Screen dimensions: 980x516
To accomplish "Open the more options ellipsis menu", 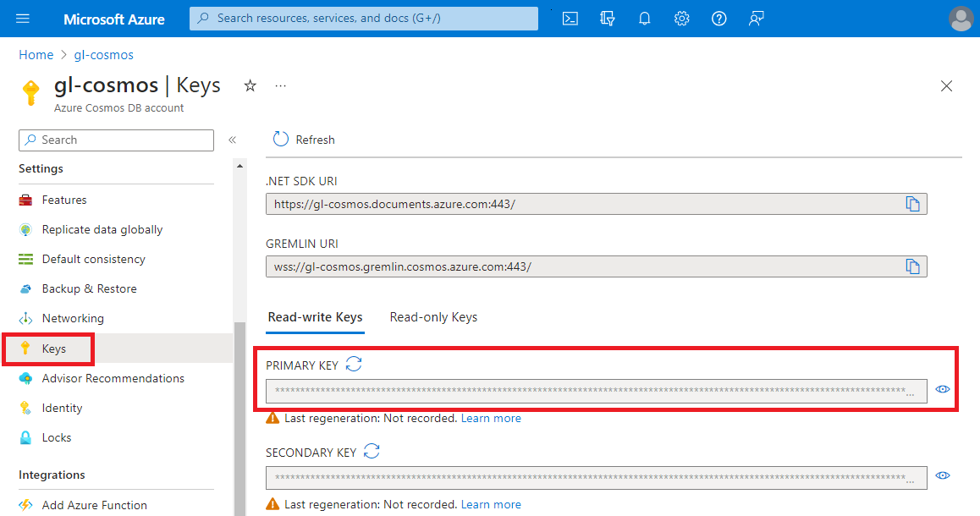I will (x=280, y=85).
